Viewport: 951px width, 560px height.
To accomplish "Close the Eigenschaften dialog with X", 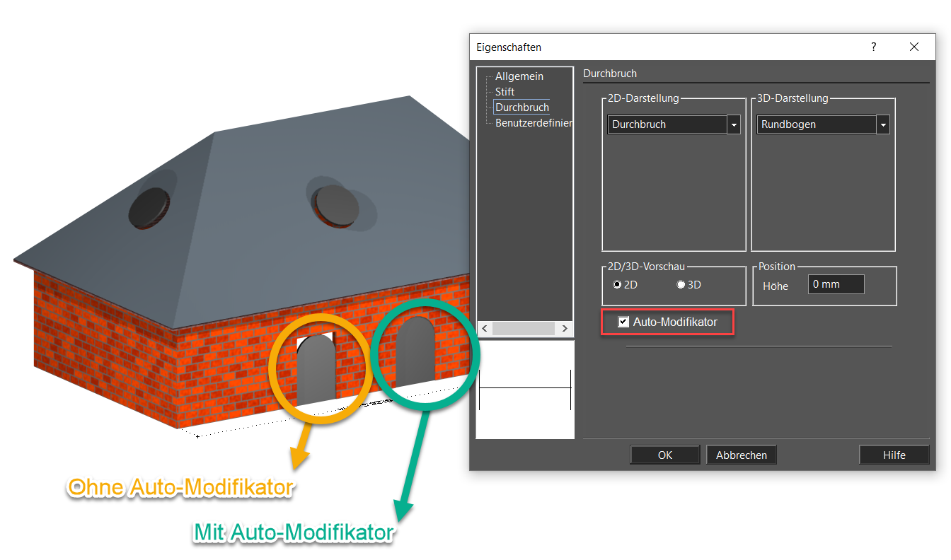I will 913,47.
